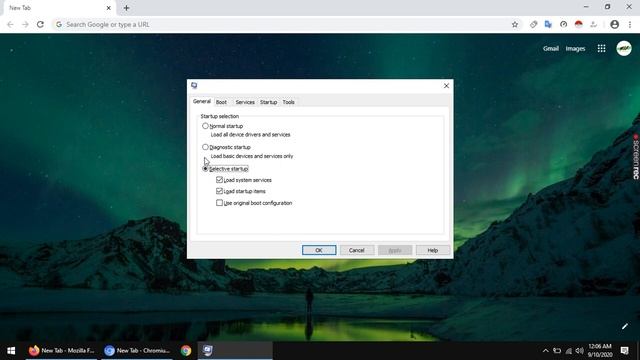Open the volume tray icon
This screenshot has width=640, height=360.
(580, 351)
